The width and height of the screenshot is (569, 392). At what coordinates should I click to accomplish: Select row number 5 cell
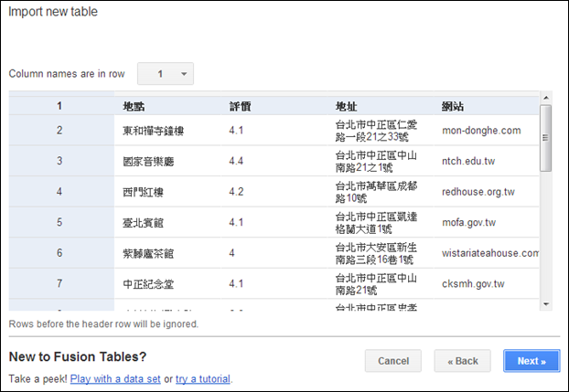pos(59,223)
